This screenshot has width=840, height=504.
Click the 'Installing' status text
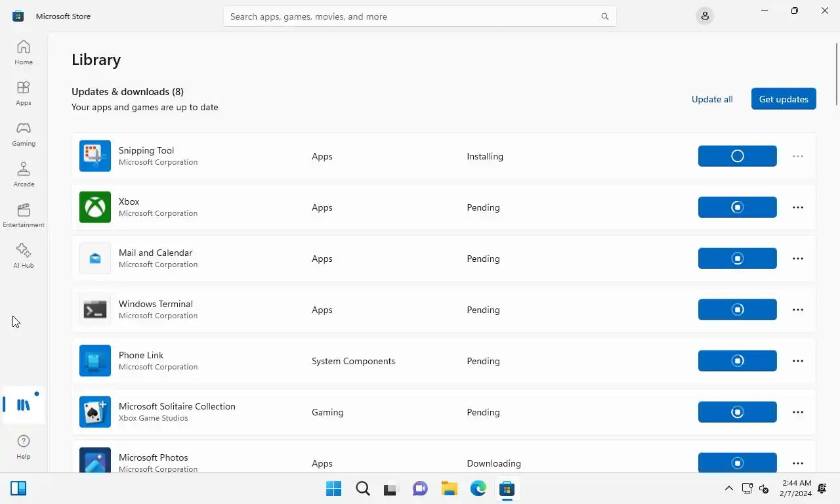pyautogui.click(x=485, y=156)
